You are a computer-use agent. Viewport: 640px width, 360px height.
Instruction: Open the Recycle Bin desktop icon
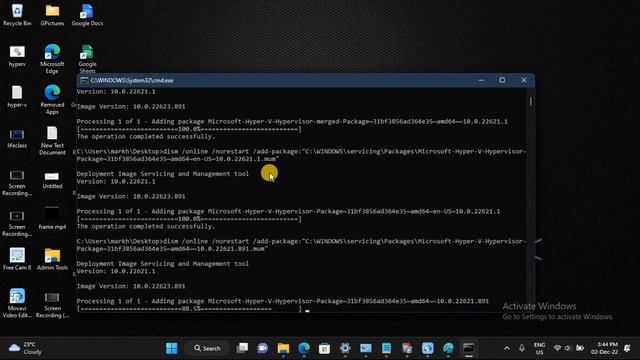point(17,15)
